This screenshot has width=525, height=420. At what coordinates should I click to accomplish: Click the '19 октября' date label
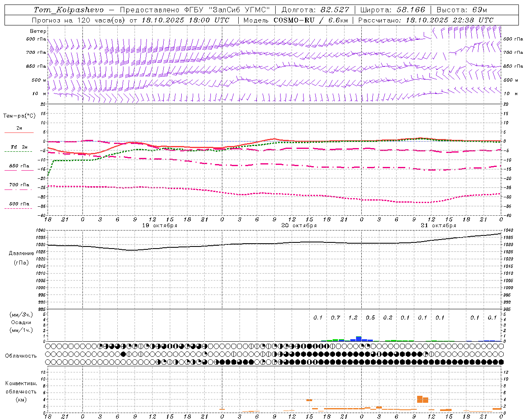[x=160, y=226]
